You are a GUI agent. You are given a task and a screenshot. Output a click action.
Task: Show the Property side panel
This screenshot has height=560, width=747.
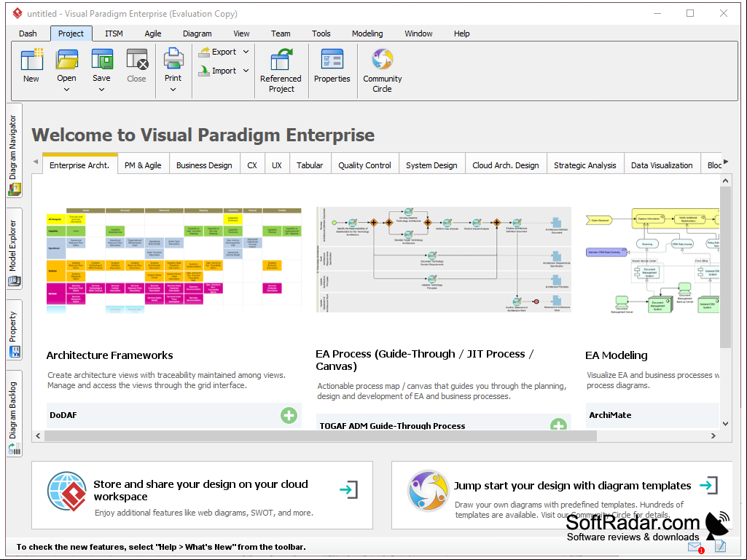click(15, 330)
